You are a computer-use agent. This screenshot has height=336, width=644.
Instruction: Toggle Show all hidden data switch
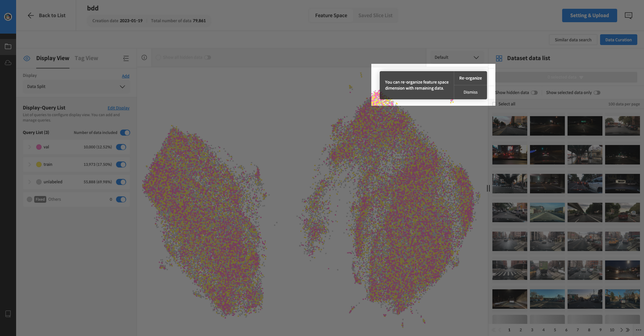point(207,57)
